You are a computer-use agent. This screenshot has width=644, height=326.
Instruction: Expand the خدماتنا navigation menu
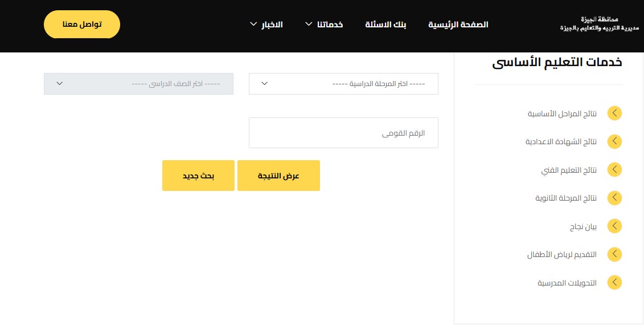(322, 25)
